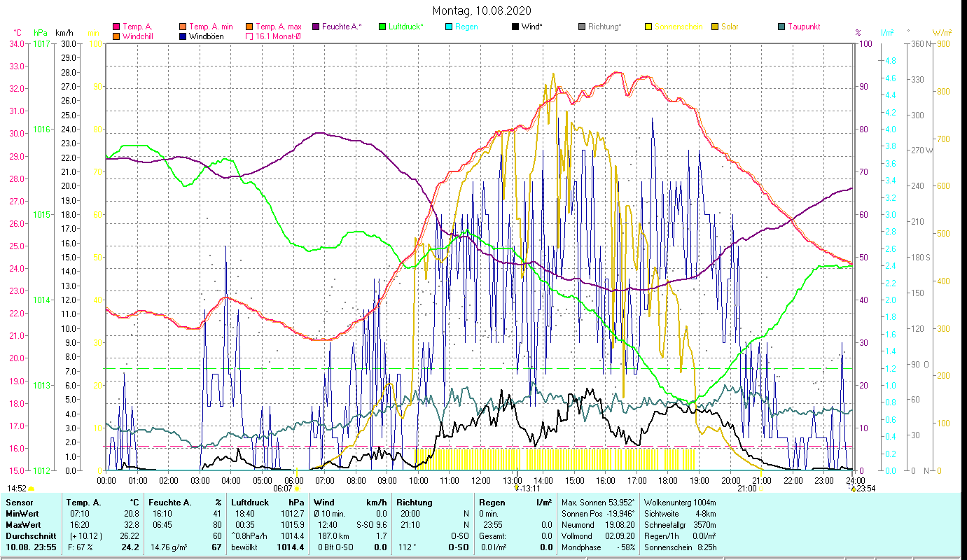Click the Richtung legend label
Screen dimensions: 967x560
click(x=604, y=27)
